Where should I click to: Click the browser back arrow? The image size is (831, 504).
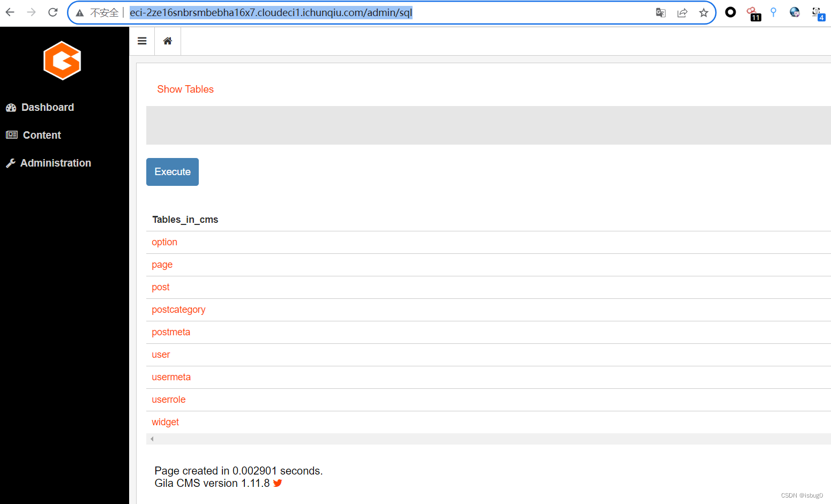(x=10, y=12)
